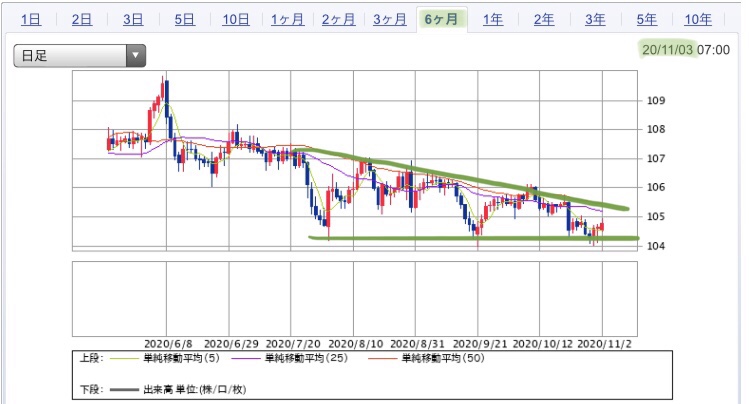Show the 10年 chart period
This screenshot has height=404, width=749.
[698, 20]
